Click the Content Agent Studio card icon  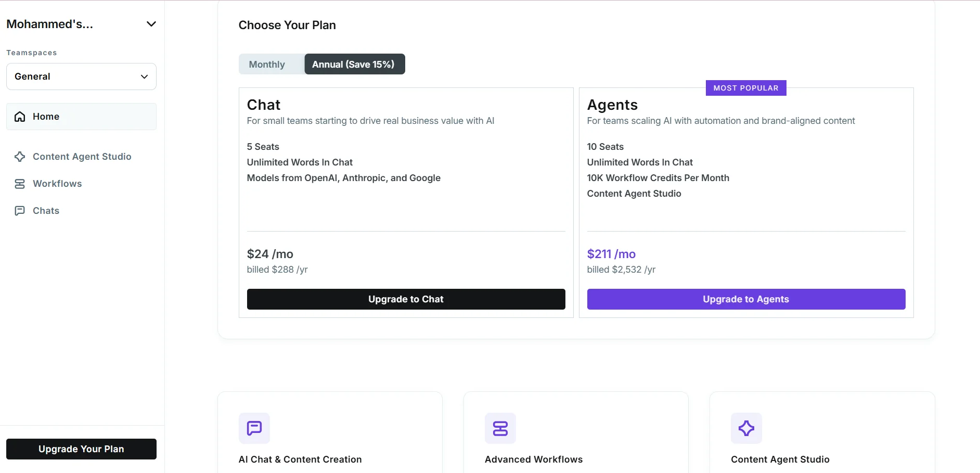746,428
